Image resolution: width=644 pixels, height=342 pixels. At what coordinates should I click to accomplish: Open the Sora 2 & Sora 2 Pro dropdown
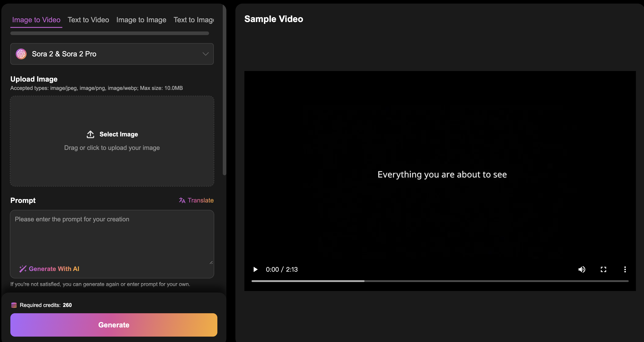(x=112, y=54)
